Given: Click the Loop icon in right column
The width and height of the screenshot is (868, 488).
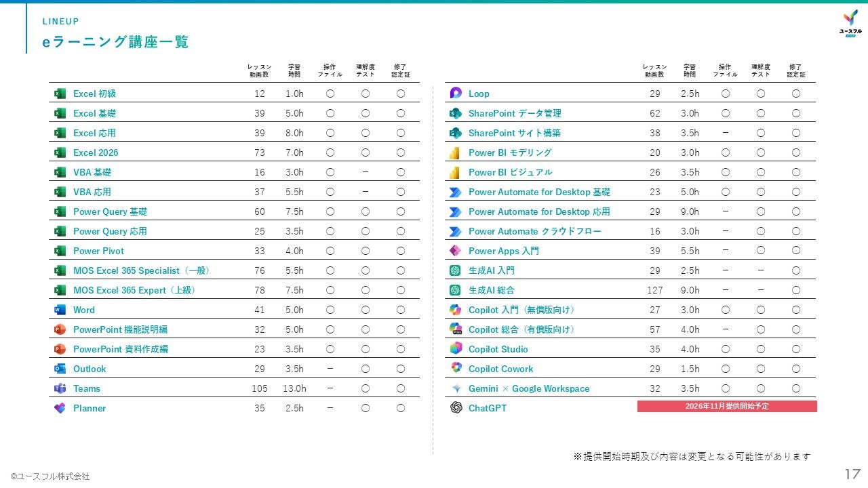Looking at the screenshot, I should [456, 94].
